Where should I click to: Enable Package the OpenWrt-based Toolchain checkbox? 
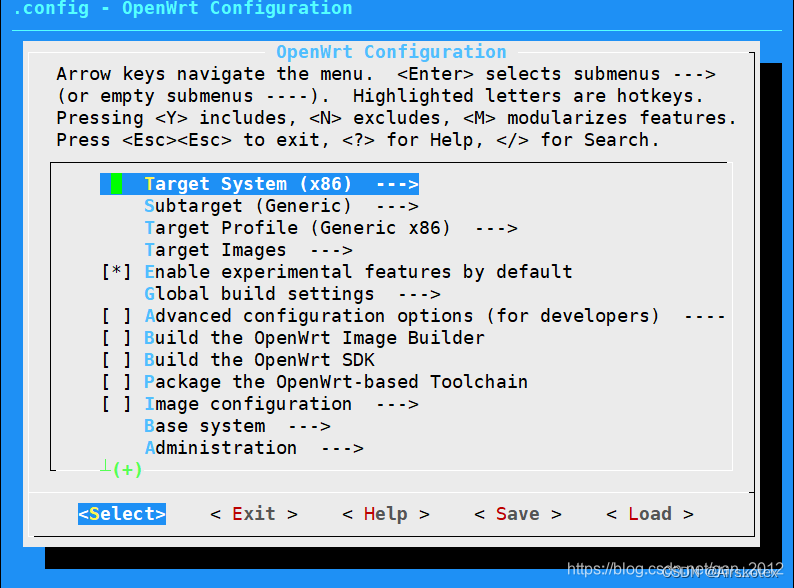[116, 382]
